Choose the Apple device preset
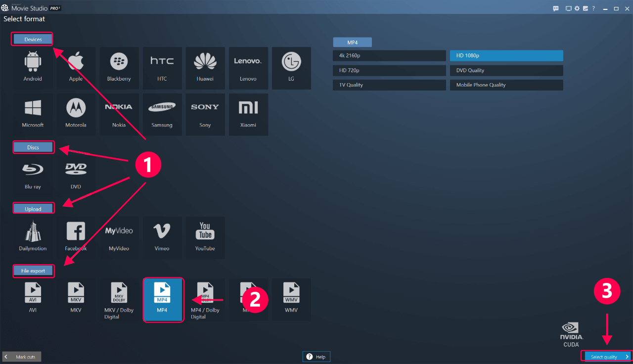The height and width of the screenshot is (364, 633). pos(76,68)
